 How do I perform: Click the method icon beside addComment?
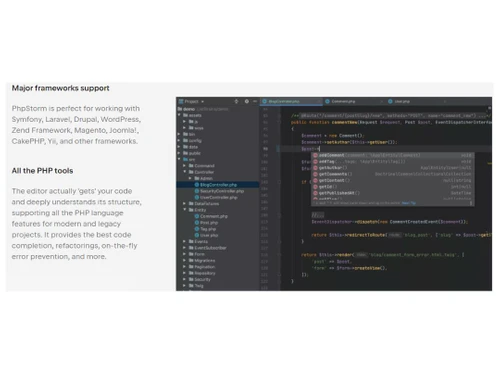coord(315,155)
